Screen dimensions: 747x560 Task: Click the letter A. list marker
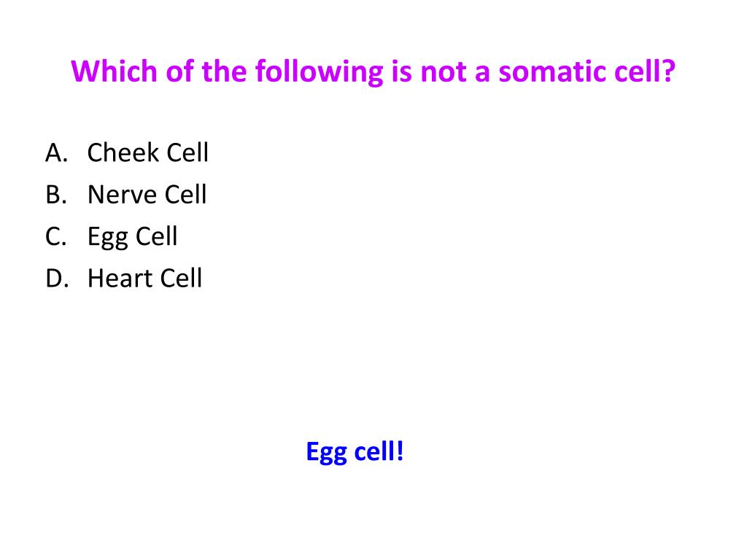coord(57,153)
